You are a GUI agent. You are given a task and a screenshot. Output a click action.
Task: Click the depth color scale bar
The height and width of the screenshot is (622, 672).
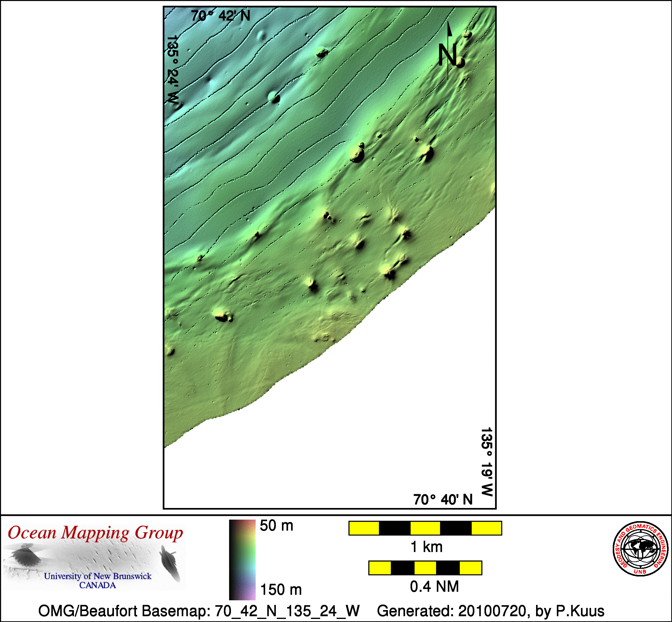[x=242, y=560]
